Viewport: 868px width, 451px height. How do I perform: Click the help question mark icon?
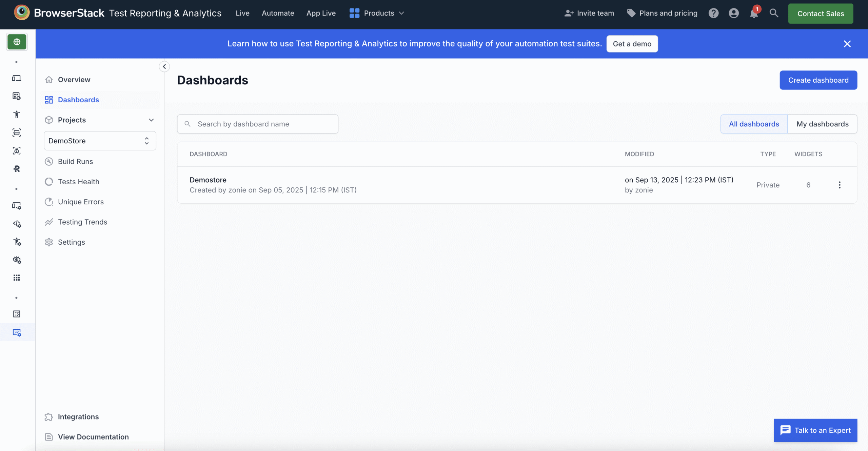coord(713,13)
